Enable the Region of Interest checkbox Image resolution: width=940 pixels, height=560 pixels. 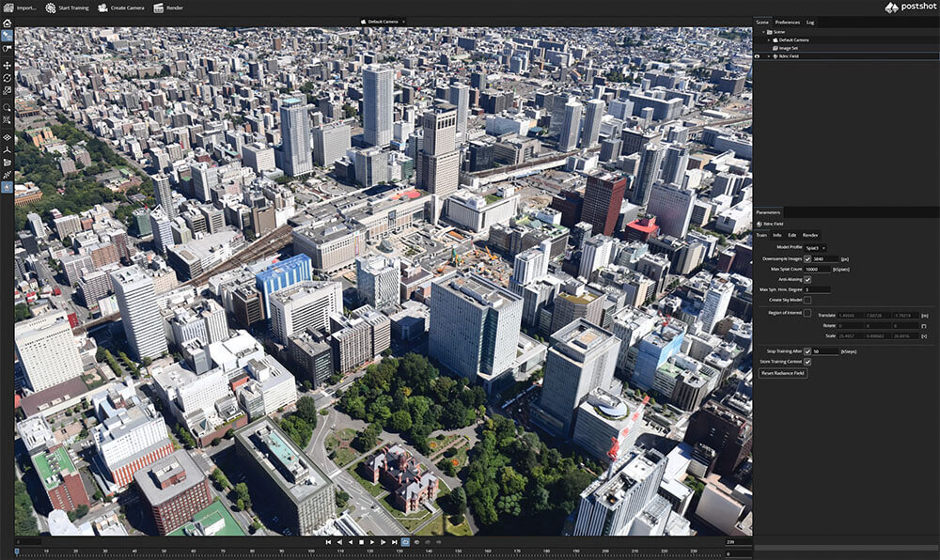807,313
